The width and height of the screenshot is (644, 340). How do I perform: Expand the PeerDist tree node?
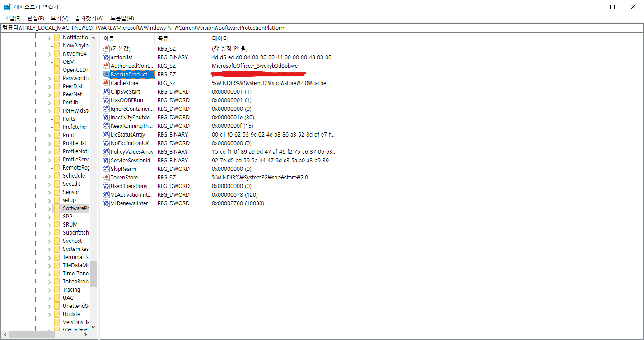(x=49, y=86)
